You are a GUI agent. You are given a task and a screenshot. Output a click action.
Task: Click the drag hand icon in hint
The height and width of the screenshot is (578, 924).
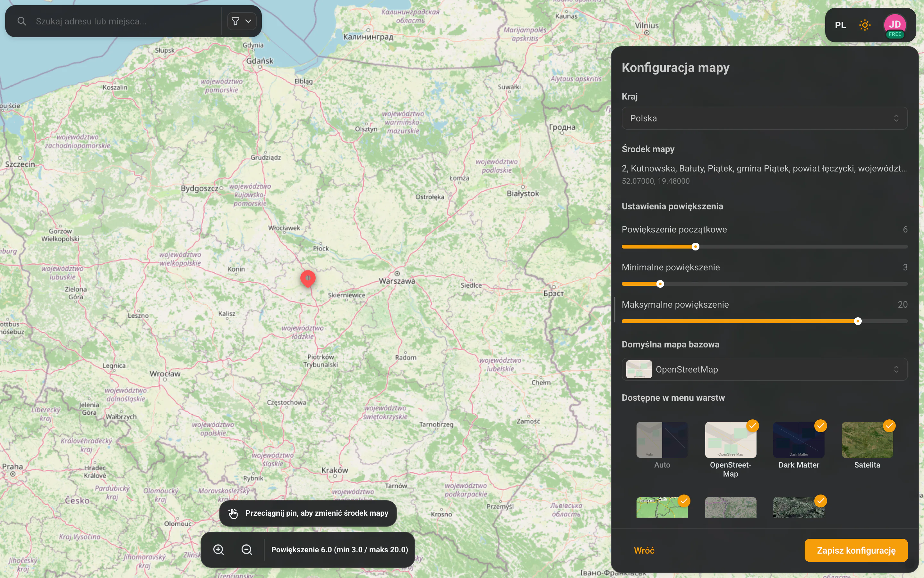coord(233,513)
